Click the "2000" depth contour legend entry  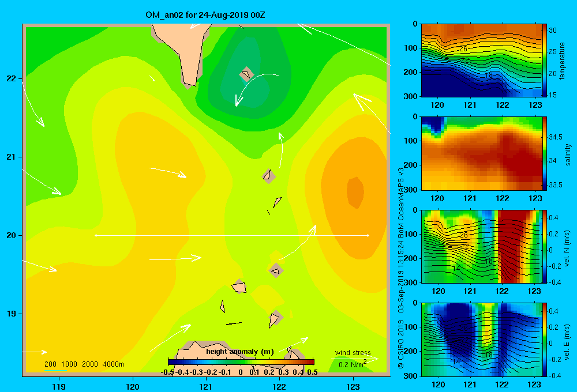click(90, 364)
